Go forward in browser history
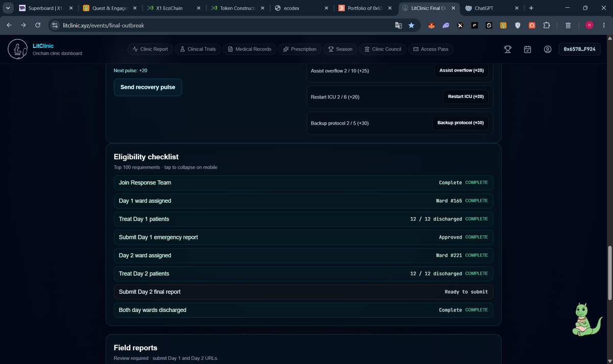 tap(23, 25)
